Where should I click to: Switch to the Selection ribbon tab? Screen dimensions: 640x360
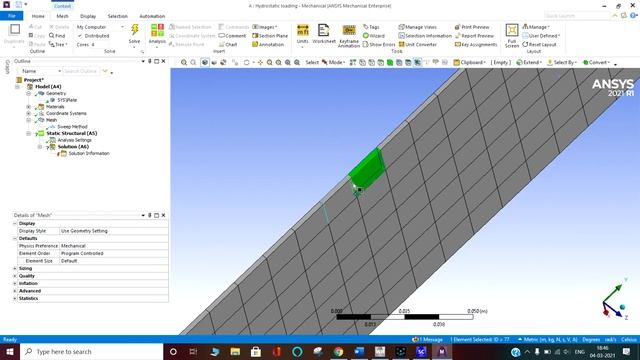(118, 16)
